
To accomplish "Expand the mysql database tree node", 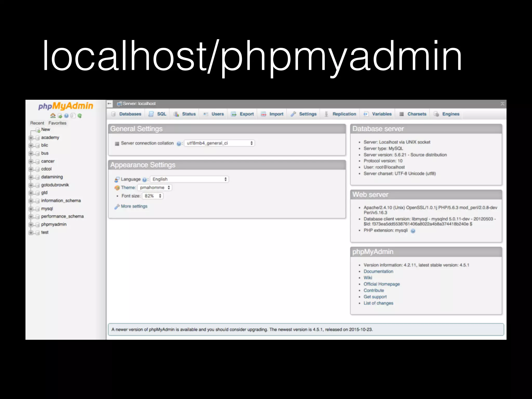I will [31, 209].
